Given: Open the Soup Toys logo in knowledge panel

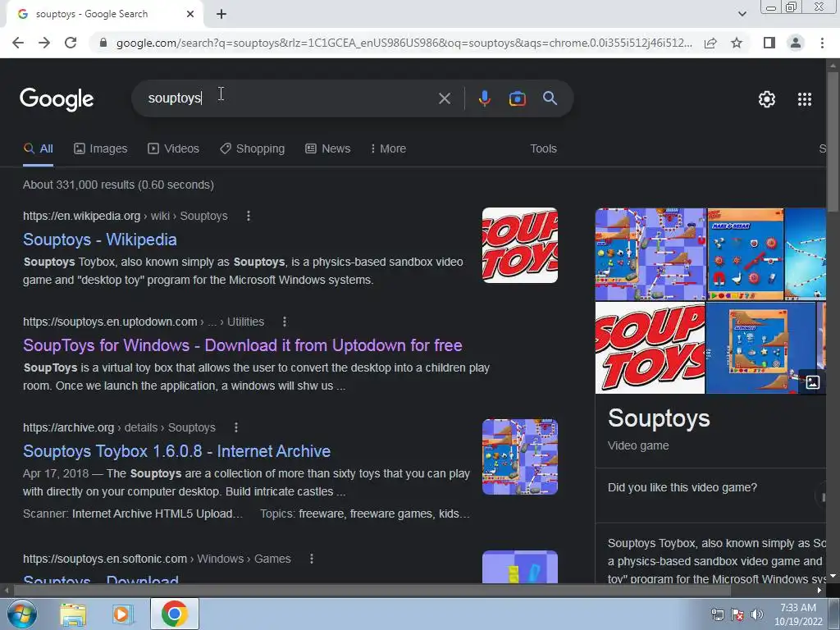Looking at the screenshot, I should pos(650,348).
